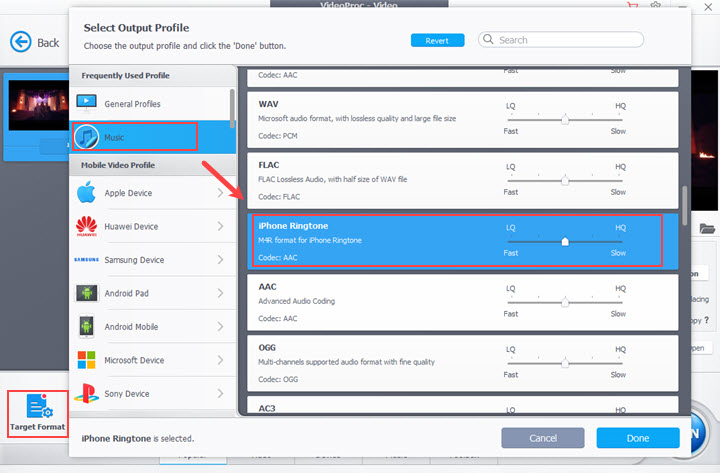Open the Huawei Device category
This screenshot has width=720, height=474.
[x=152, y=226]
